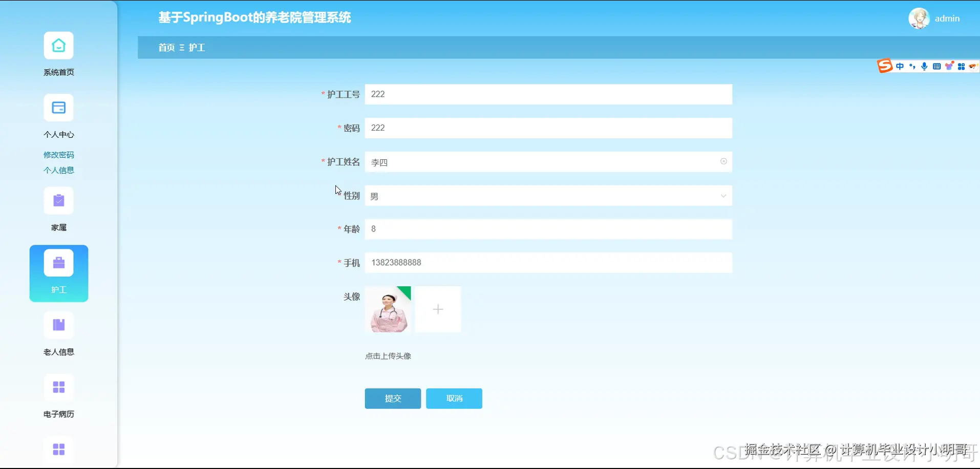Click the 修改密码 change password link
Image resolution: width=980 pixels, height=469 pixels.
58,154
